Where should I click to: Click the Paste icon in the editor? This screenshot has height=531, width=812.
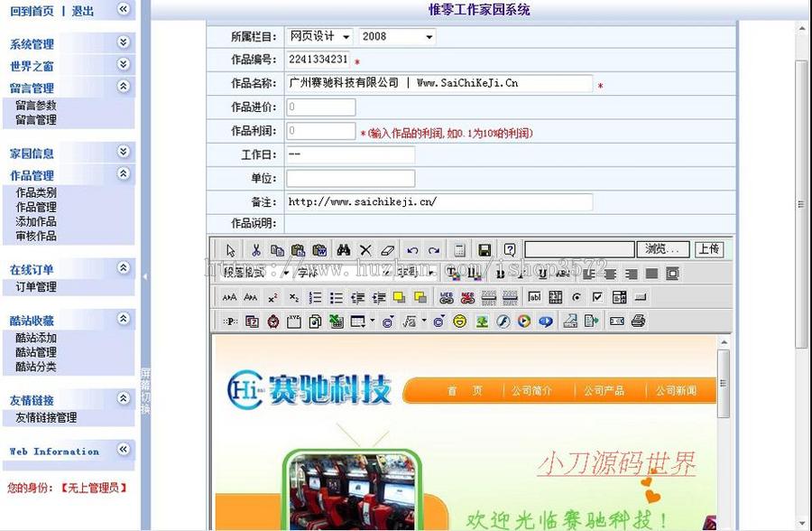296,249
